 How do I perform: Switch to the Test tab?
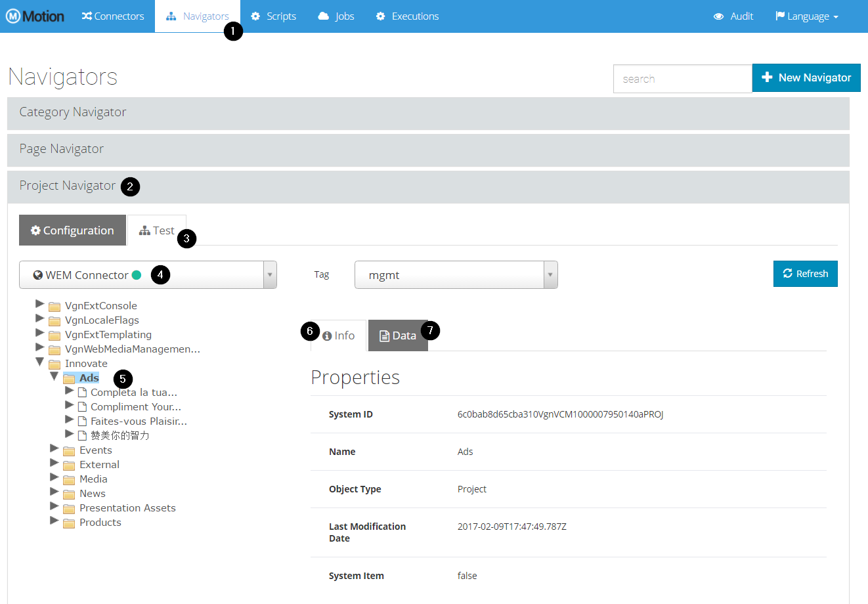157,230
